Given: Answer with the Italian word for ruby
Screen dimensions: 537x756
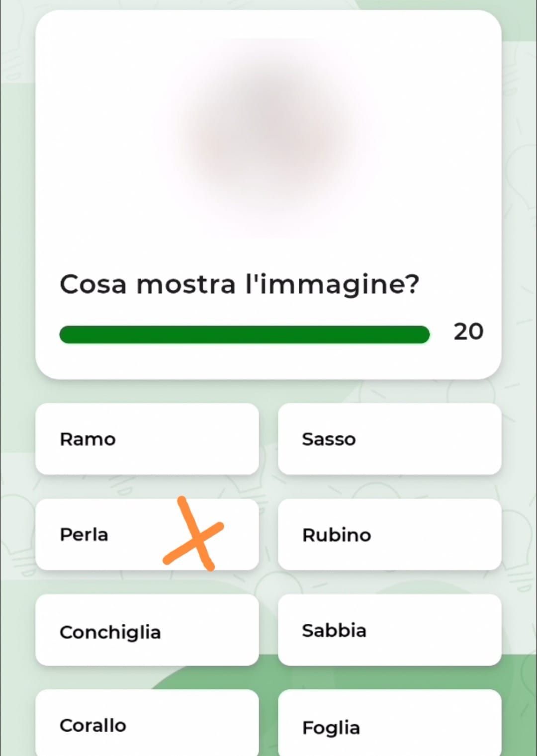Looking at the screenshot, I should click(389, 534).
